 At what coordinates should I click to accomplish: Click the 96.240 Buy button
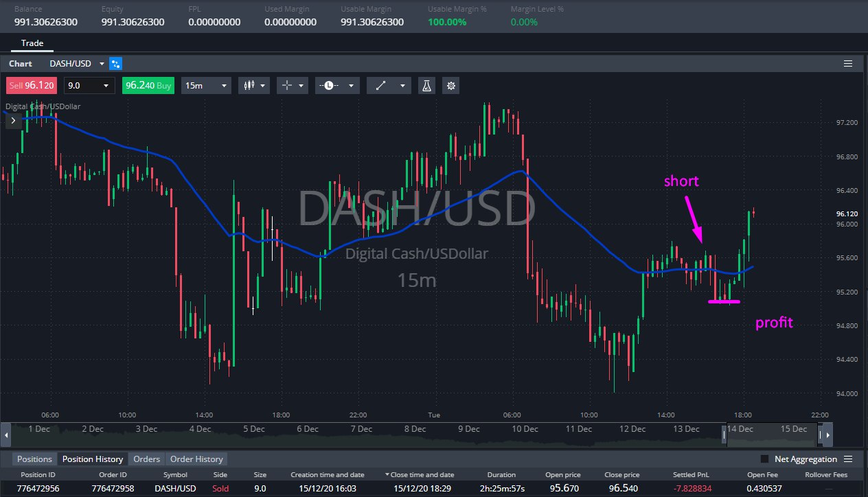148,86
